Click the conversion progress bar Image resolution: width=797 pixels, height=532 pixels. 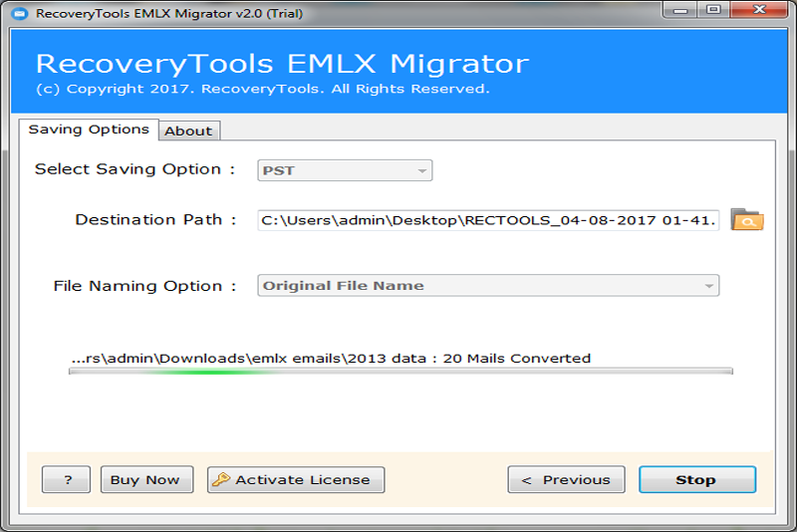[x=400, y=372]
